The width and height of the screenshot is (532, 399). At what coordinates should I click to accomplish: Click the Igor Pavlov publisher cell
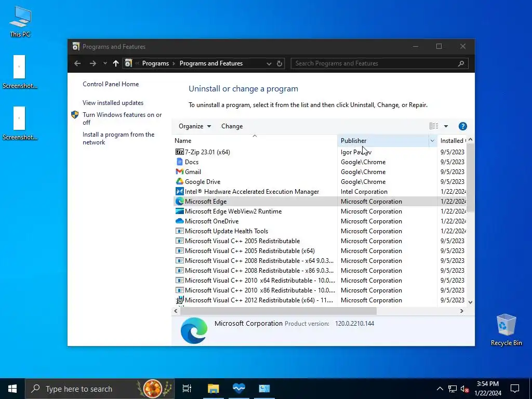(356, 152)
